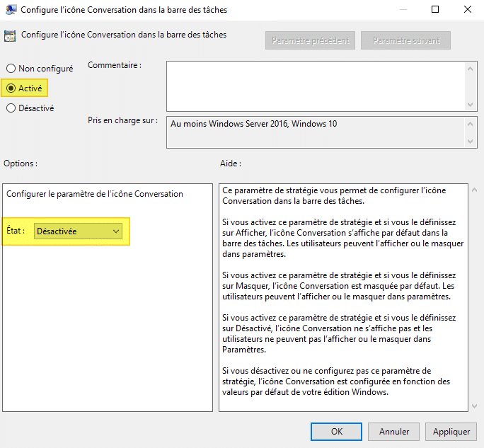Click the 'Aide :' label

[231, 163]
